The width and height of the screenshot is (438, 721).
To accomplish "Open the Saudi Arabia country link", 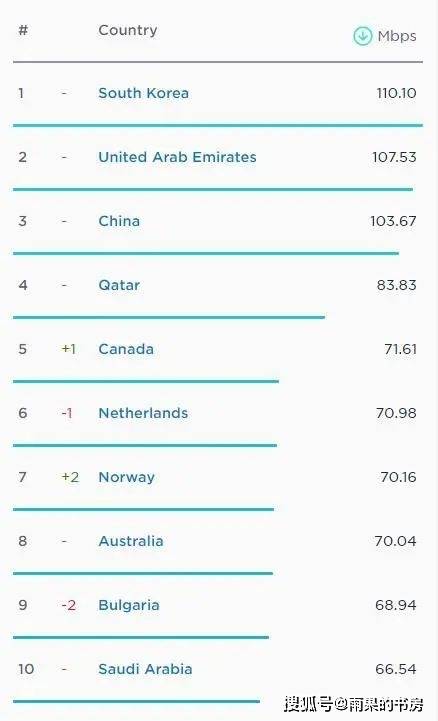I will pyautogui.click(x=145, y=669).
